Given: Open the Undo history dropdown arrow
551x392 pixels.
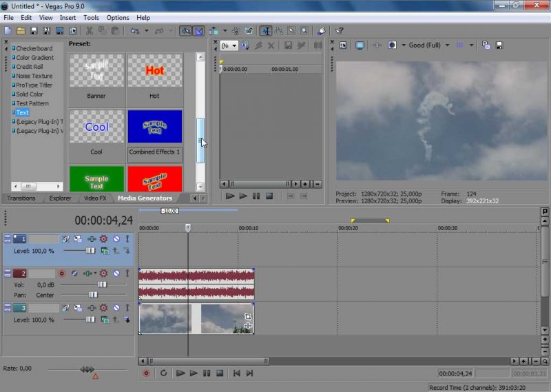Looking at the screenshot, I should (146, 31).
